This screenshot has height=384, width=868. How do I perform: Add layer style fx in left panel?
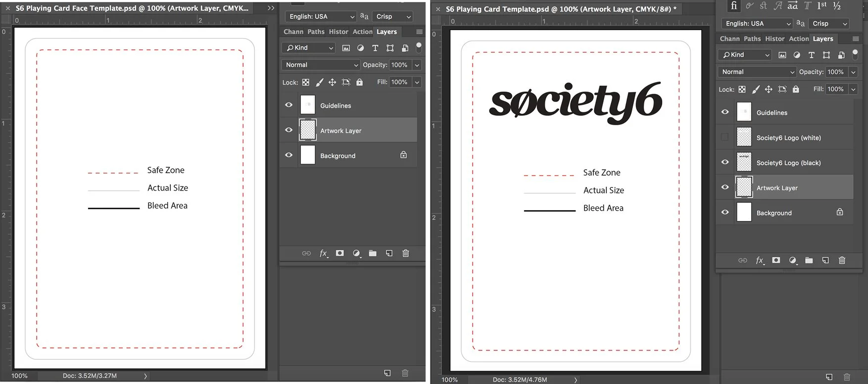coord(323,253)
